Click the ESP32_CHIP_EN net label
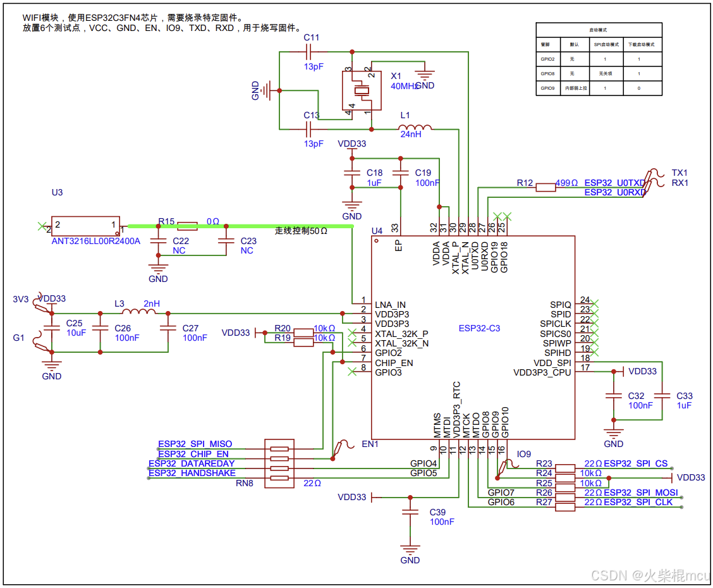 (x=193, y=454)
